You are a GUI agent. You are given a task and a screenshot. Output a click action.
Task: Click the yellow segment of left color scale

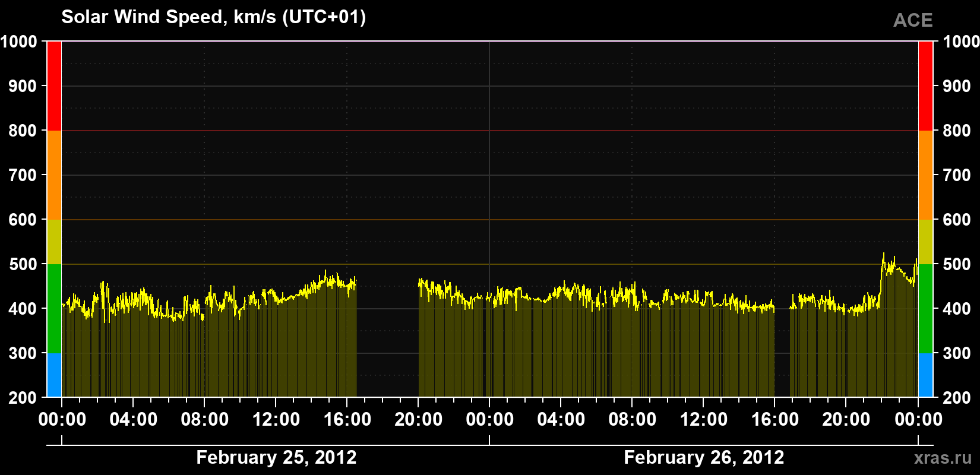coord(54,242)
